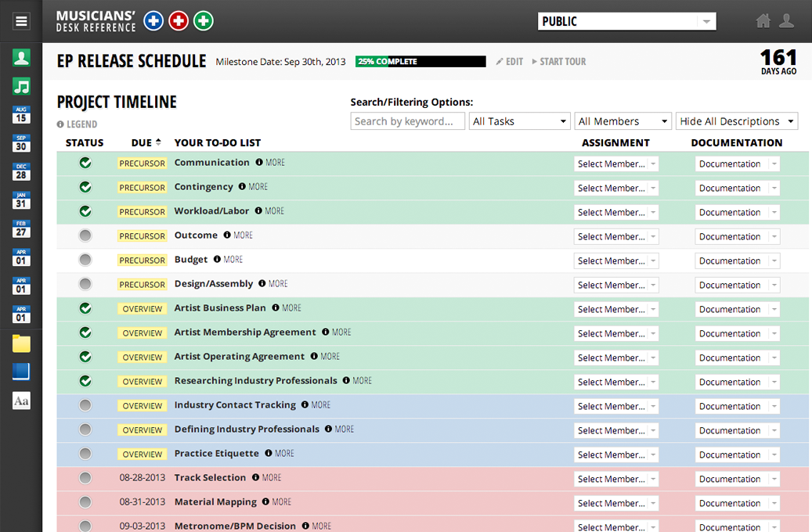Viewport: 812px width, 532px height.
Task: Click the red plus circle icon
Action: click(179, 21)
